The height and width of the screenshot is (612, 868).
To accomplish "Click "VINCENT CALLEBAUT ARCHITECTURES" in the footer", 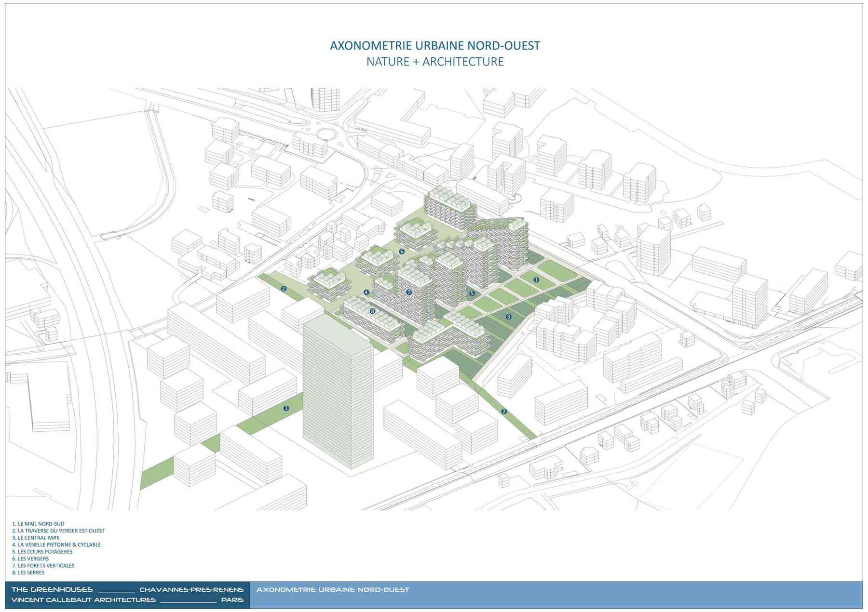I will click(x=83, y=600).
